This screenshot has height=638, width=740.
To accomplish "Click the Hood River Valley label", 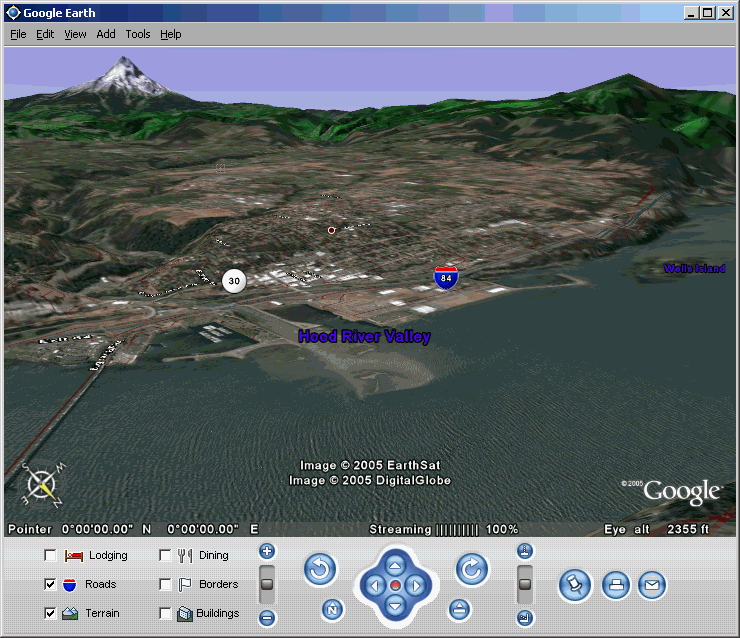I will (364, 337).
